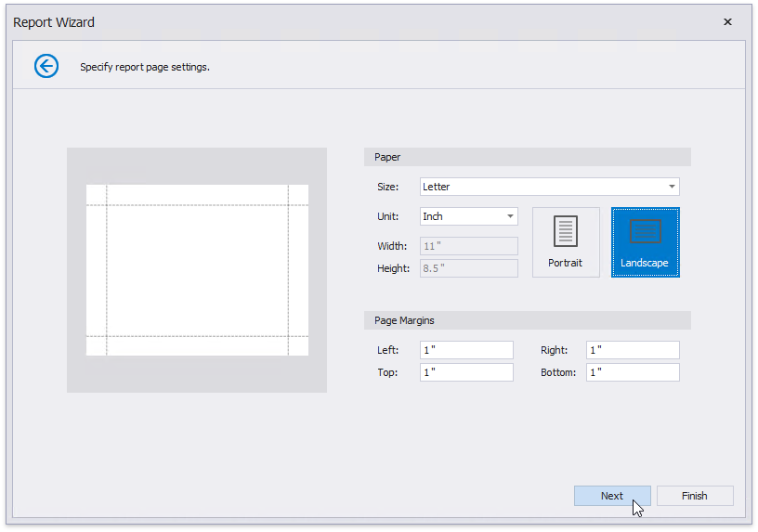Close the Report Wizard dialog

pyautogui.click(x=727, y=22)
